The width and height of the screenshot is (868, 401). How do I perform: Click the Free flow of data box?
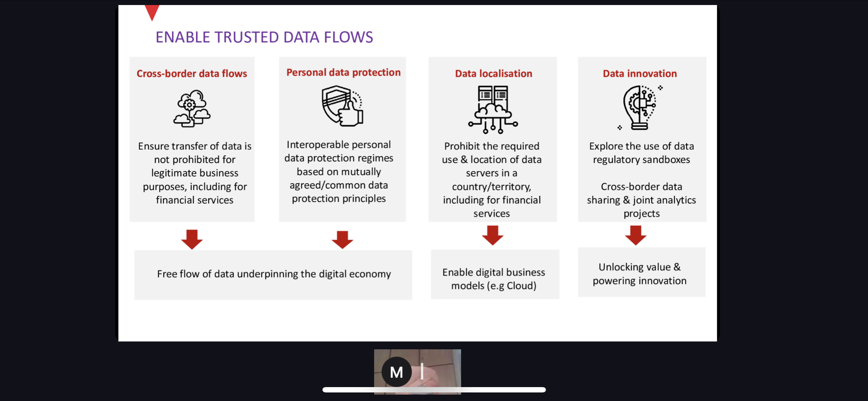(273, 274)
